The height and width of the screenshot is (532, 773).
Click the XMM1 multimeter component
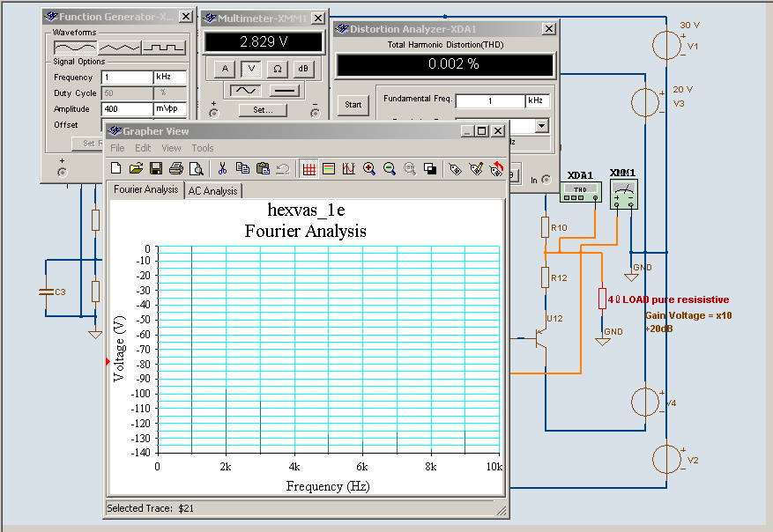pyautogui.click(x=624, y=195)
